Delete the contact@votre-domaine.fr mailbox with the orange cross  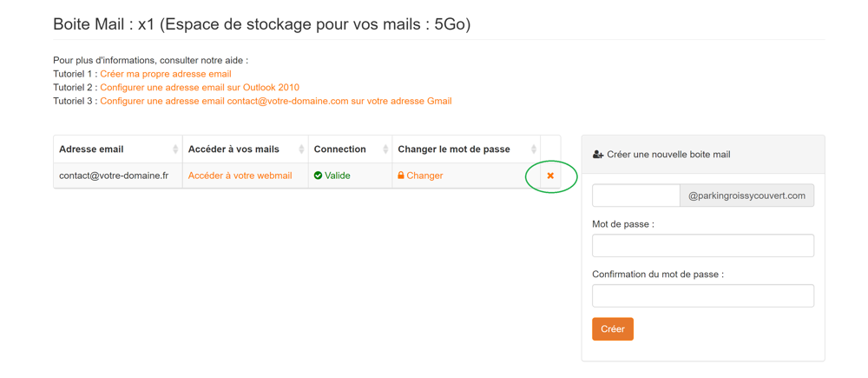[x=550, y=176]
